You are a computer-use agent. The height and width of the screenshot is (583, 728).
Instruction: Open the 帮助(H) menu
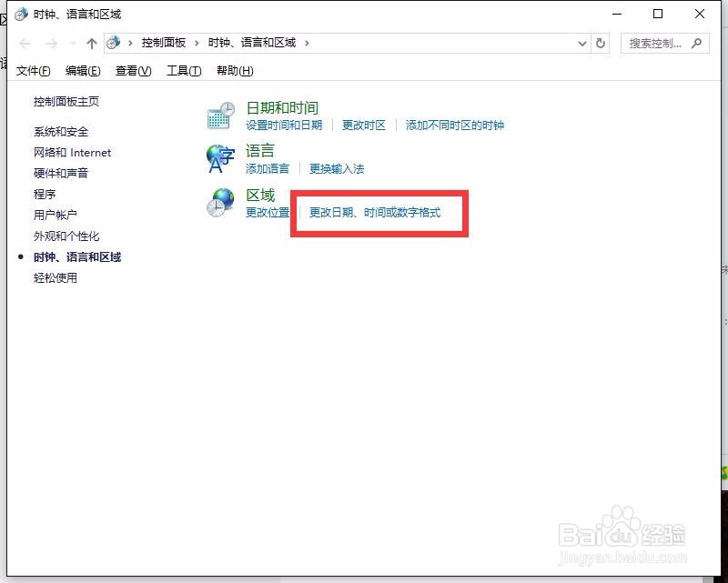[235, 71]
